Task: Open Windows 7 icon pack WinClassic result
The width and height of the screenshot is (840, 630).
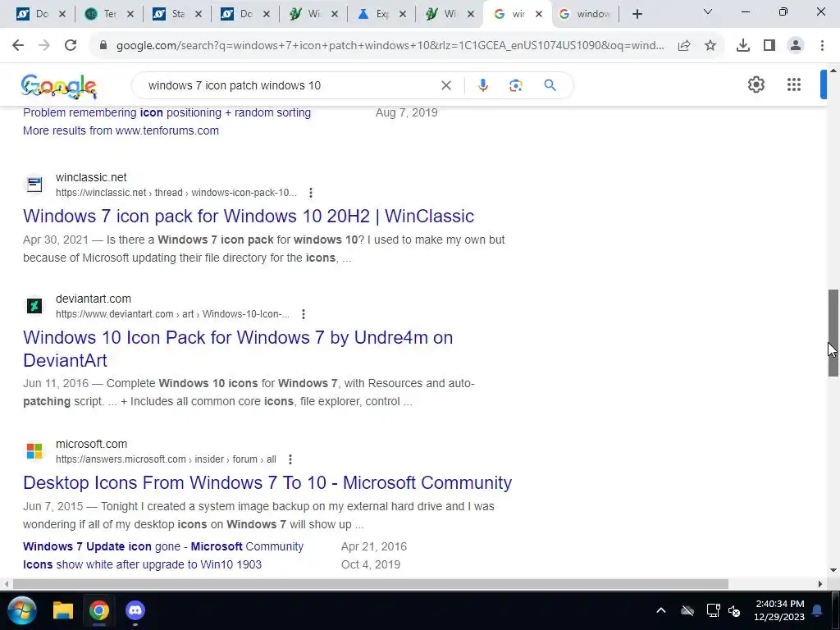Action: coord(249,216)
